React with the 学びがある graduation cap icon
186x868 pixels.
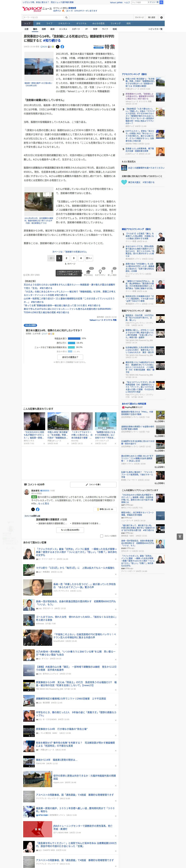[89, 271]
